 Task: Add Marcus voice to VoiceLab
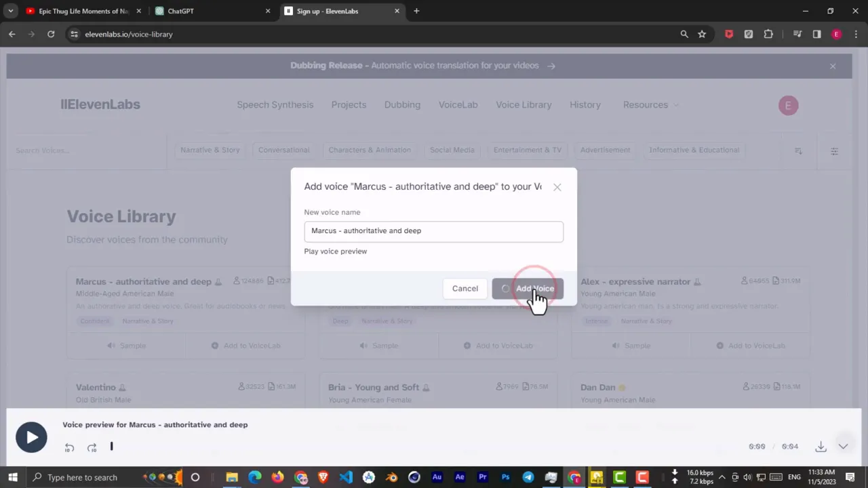tap(245, 346)
